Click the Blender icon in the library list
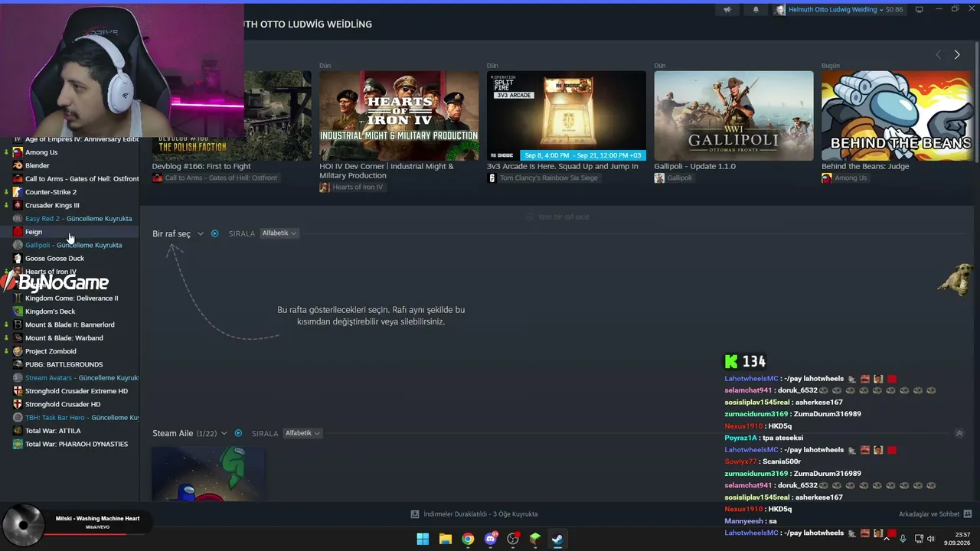980x551 pixels. [18, 165]
